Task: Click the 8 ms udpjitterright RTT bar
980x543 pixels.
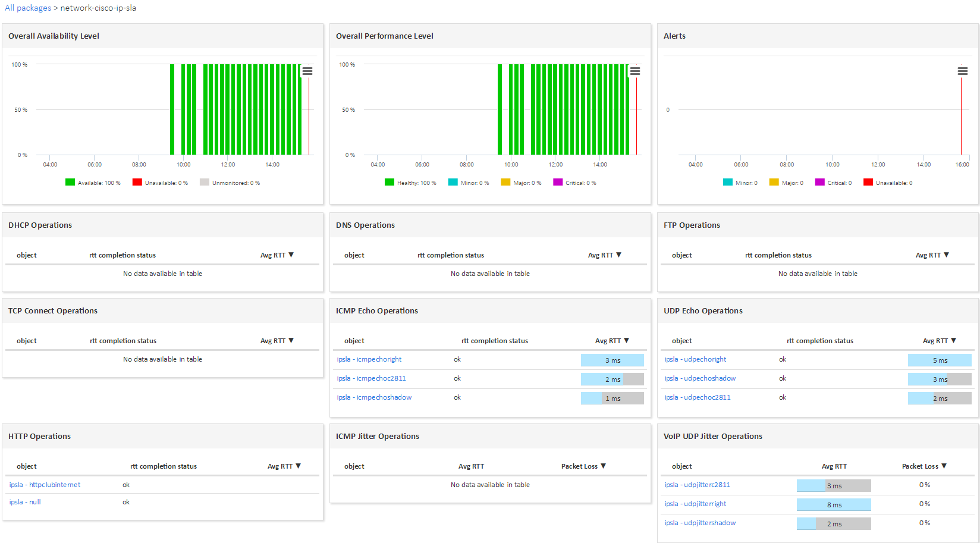Action: pyautogui.click(x=834, y=505)
